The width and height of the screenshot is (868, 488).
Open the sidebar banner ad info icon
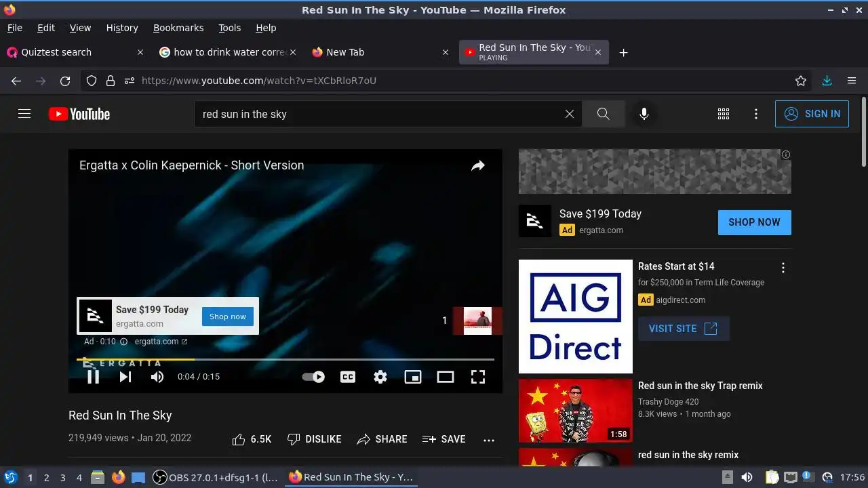[786, 155]
